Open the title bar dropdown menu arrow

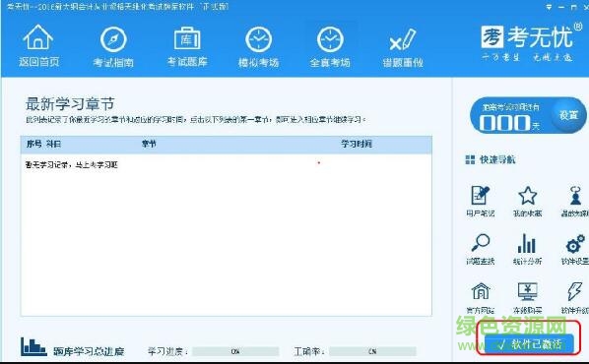[549, 7]
